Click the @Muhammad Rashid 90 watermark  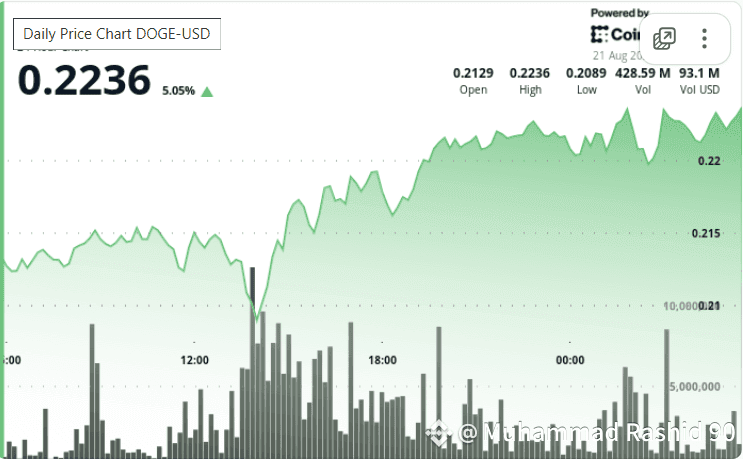(596, 432)
